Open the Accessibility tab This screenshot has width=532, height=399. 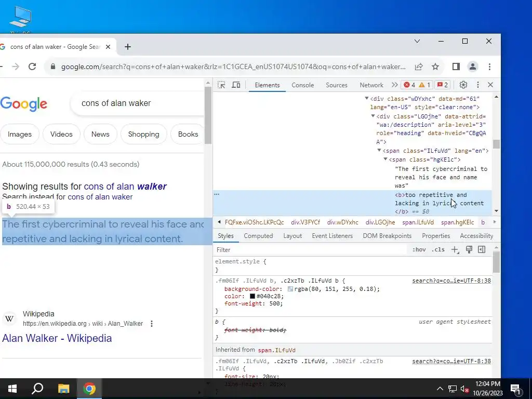476,236
